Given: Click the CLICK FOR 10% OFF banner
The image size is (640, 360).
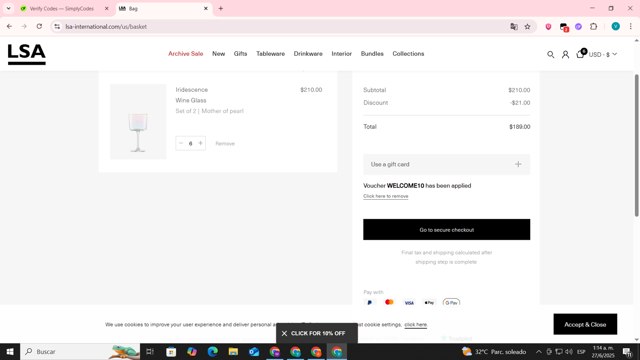Looking at the screenshot, I should 318,333.
